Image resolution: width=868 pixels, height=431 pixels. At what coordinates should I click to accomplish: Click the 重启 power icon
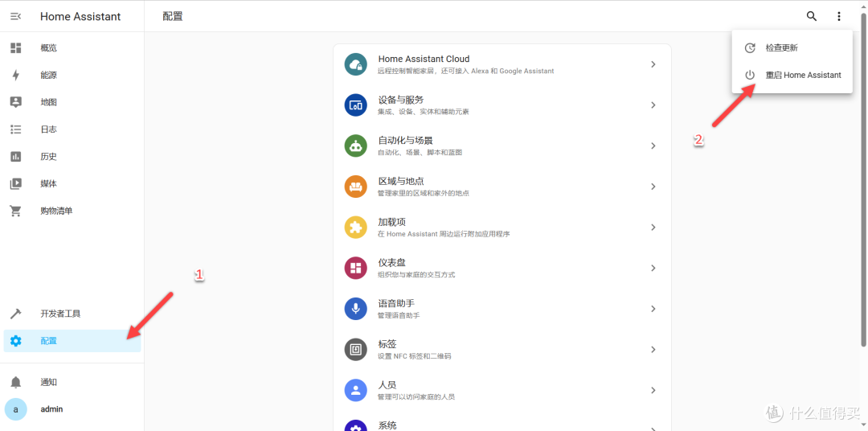pos(750,75)
